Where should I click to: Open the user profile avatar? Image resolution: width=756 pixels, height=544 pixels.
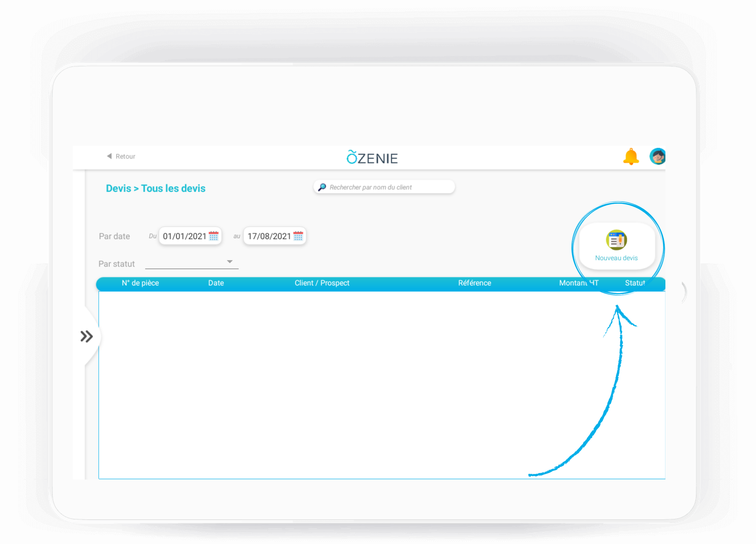tap(657, 157)
